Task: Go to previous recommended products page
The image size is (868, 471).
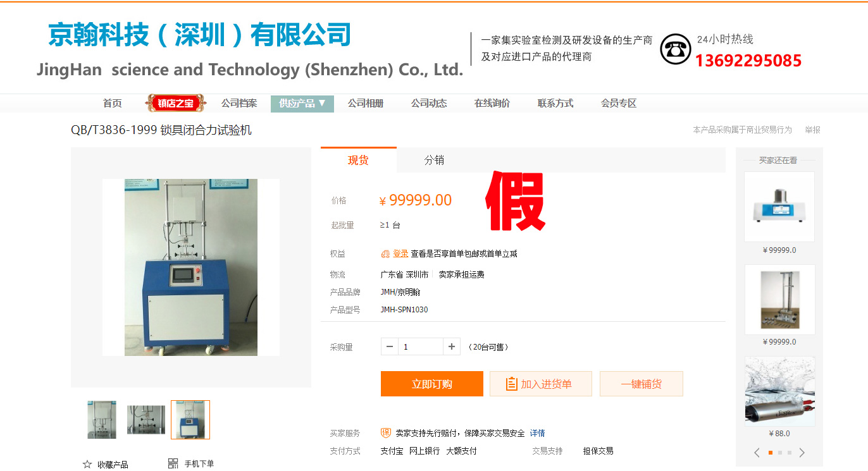Action: point(757,453)
